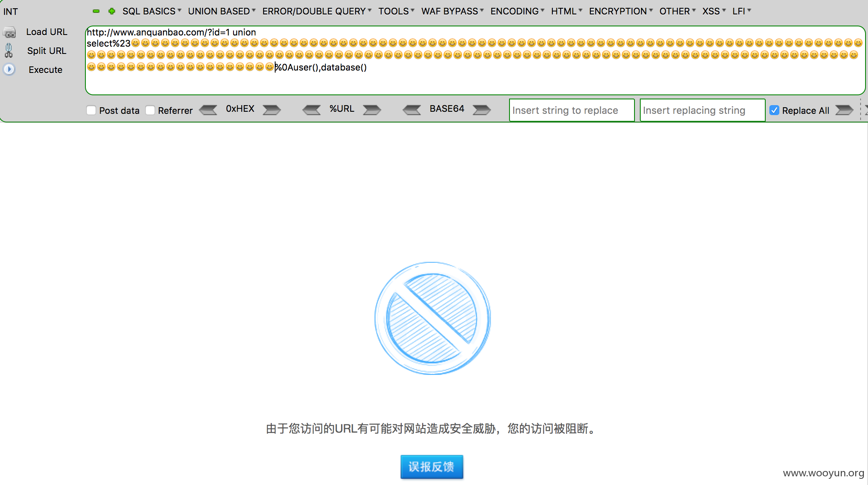Click the Split URL button
Viewport: 868px width, 485px height.
click(x=47, y=51)
